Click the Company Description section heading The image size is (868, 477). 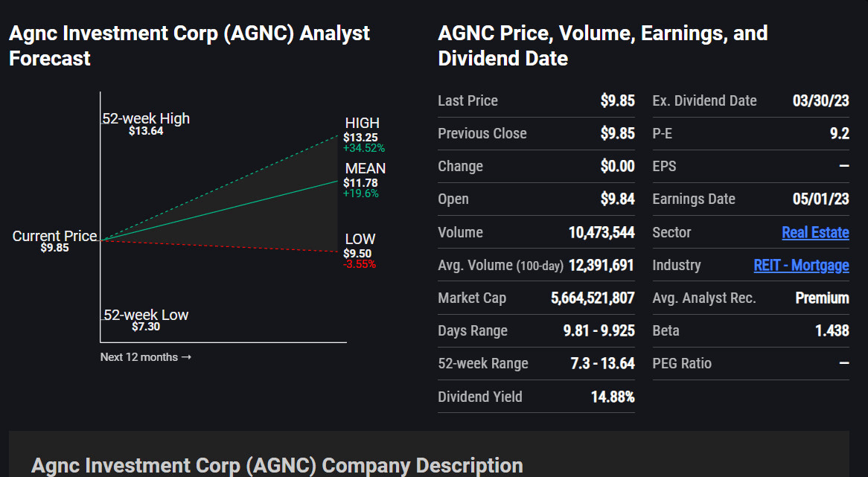pyautogui.click(x=277, y=466)
